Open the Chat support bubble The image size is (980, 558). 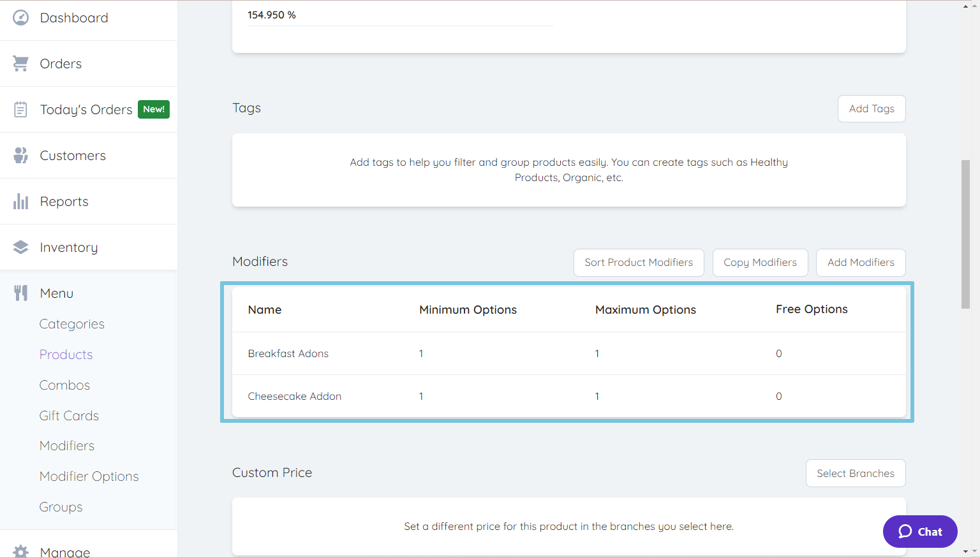(x=920, y=531)
